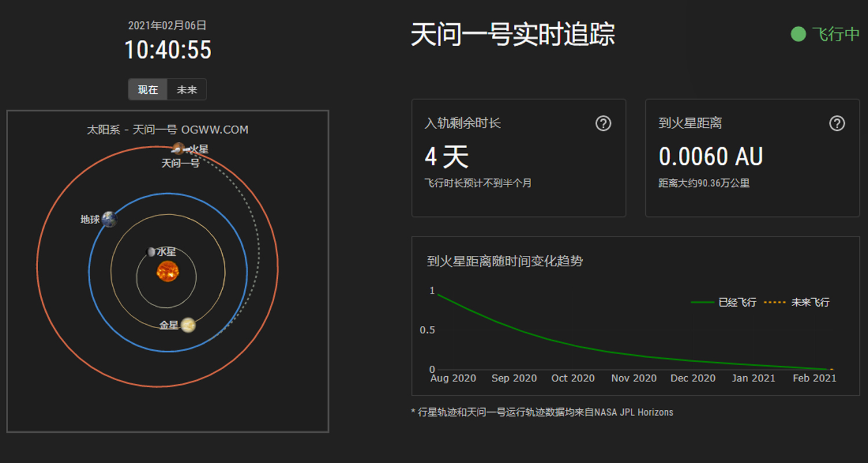Switch to the 未来 view
This screenshot has width=868, height=463.
[x=187, y=90]
